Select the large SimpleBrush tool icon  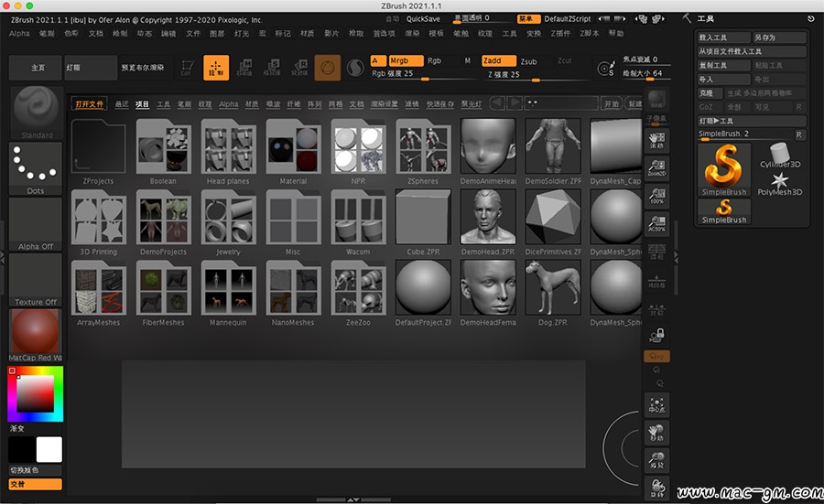tap(724, 169)
